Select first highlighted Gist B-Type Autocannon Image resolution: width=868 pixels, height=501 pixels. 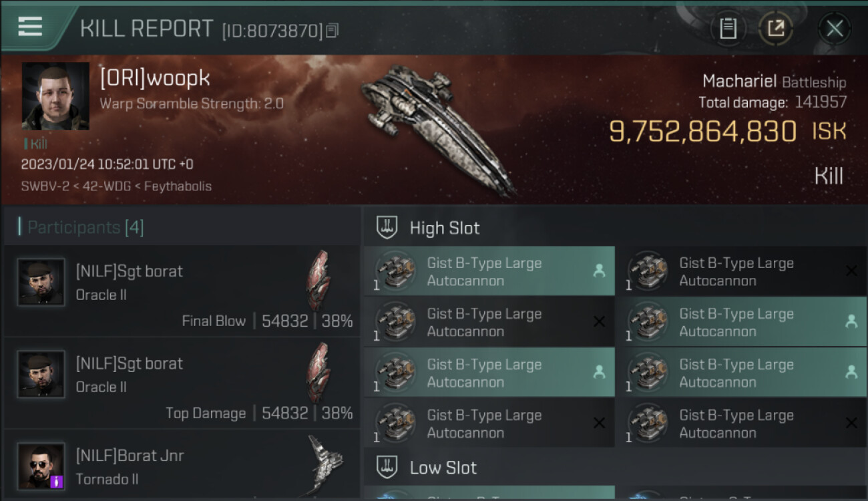tap(489, 271)
